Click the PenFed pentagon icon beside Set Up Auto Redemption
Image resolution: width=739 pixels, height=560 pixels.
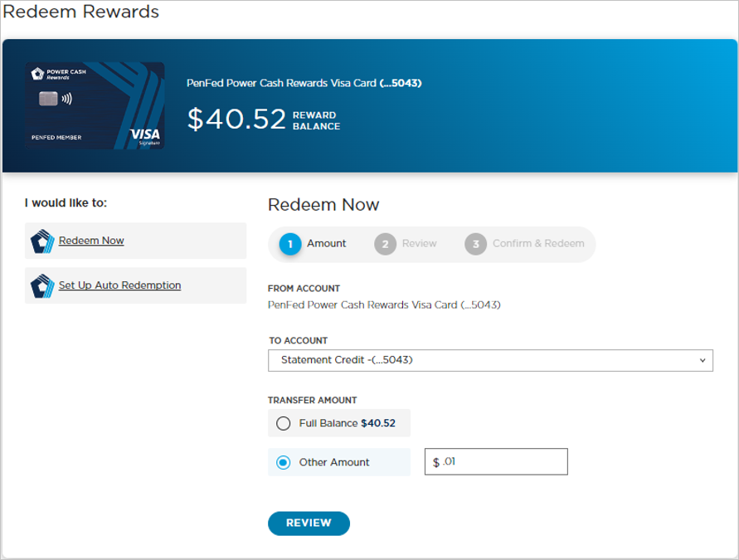(42, 285)
